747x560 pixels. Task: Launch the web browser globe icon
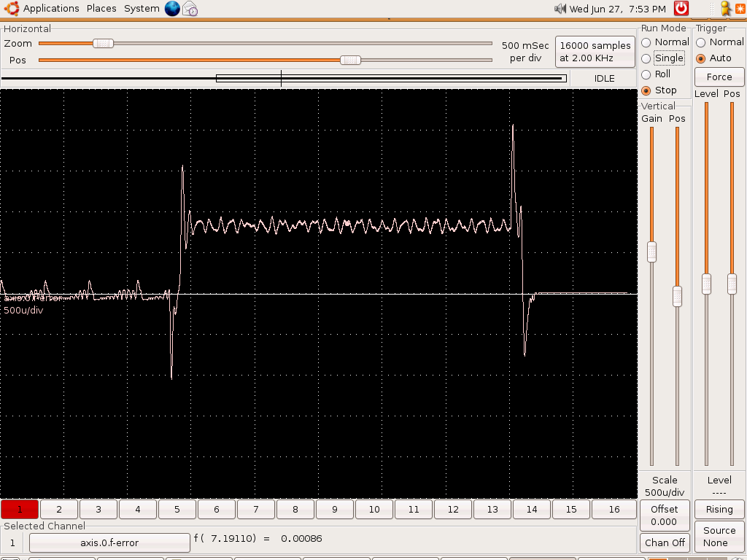172,8
